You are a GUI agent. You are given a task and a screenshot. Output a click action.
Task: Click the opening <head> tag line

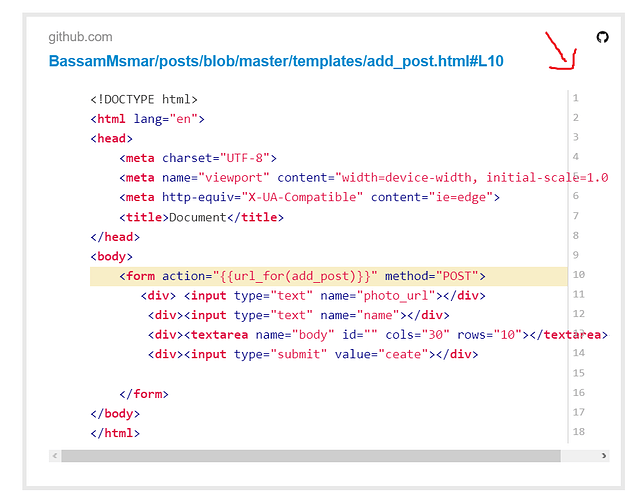112,139
